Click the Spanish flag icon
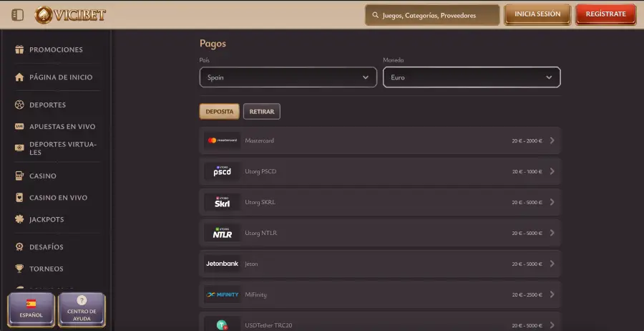Image resolution: width=644 pixels, height=331 pixels. click(x=31, y=304)
